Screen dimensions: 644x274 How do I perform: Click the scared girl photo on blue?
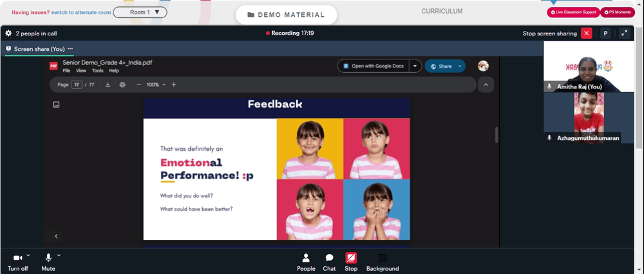coord(377,210)
